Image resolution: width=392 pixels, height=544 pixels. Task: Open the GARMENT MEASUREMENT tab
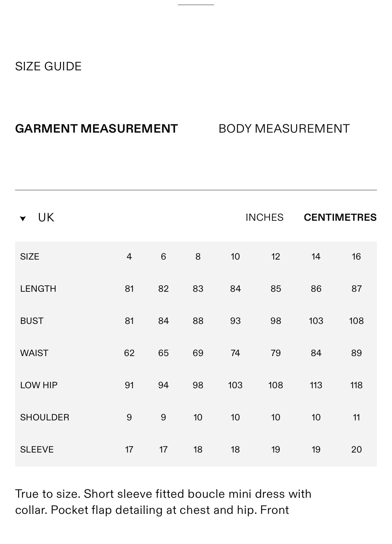tap(96, 129)
